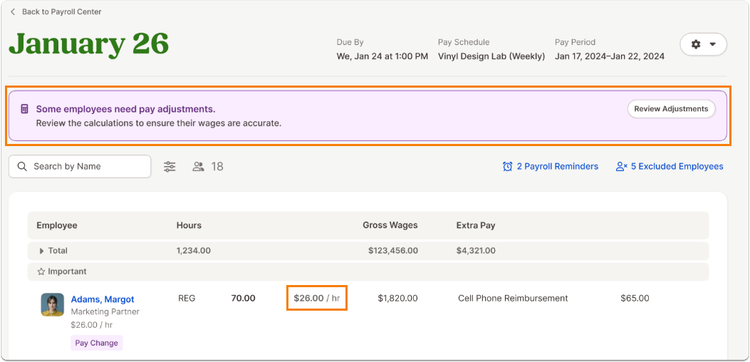Click the excluded employees person icon

coord(621,166)
